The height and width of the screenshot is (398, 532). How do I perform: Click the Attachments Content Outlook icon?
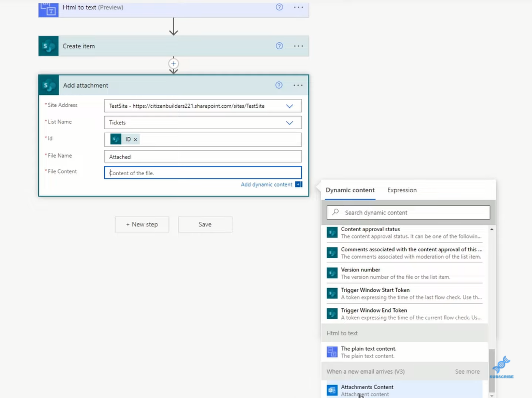click(332, 390)
